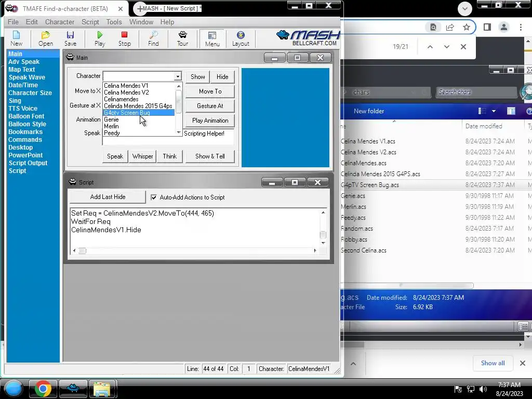The image size is (532, 399).
Task: Click New folder in the Explorer toolbar
Action: point(369,111)
